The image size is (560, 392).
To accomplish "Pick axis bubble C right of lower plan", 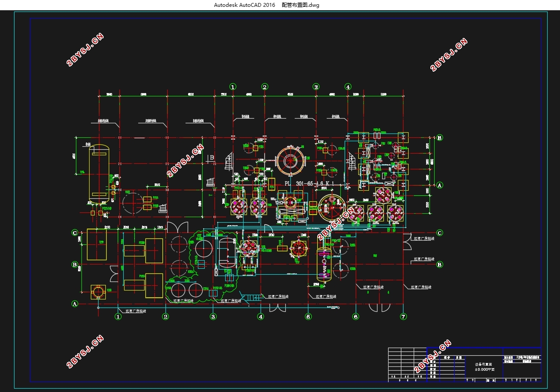I will [x=440, y=233].
